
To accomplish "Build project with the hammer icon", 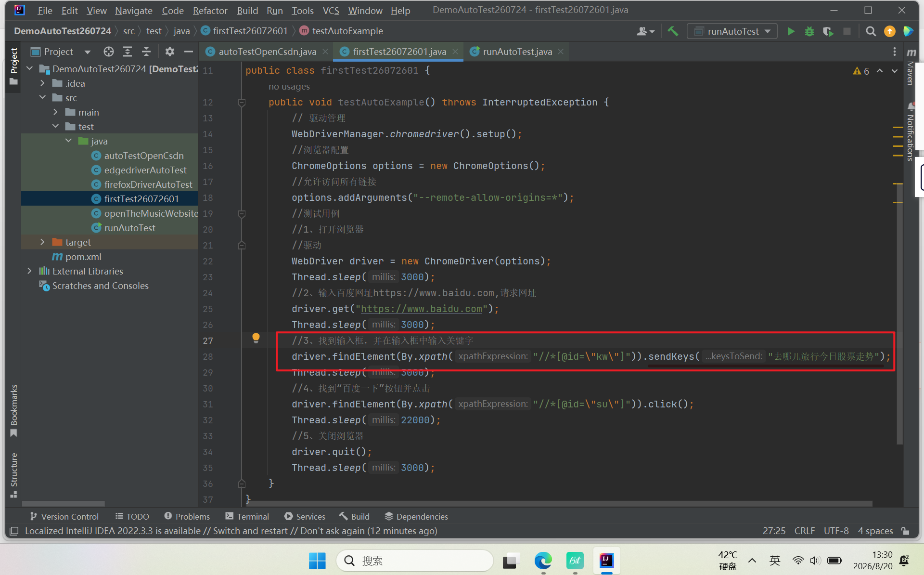I will coord(673,31).
